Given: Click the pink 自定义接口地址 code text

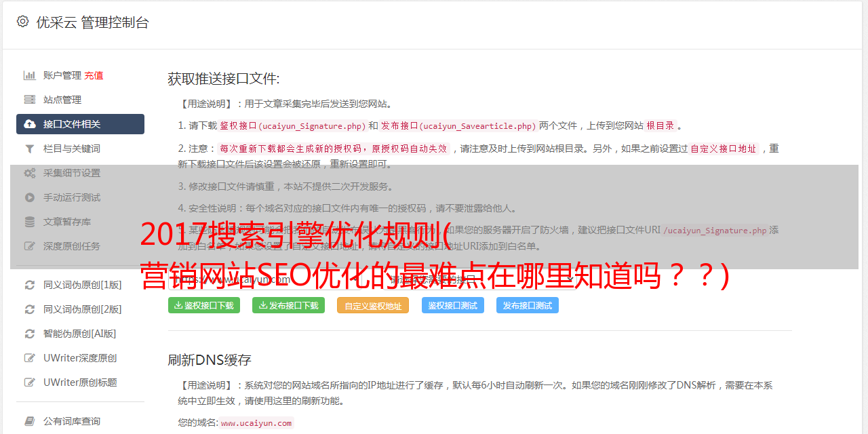Looking at the screenshot, I should pos(724,149).
